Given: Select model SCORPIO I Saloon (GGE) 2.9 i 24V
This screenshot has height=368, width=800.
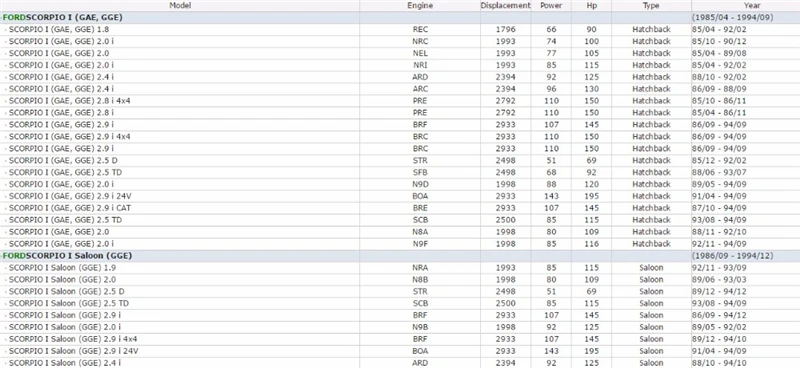Looking at the screenshot, I should pyautogui.click(x=73, y=351).
